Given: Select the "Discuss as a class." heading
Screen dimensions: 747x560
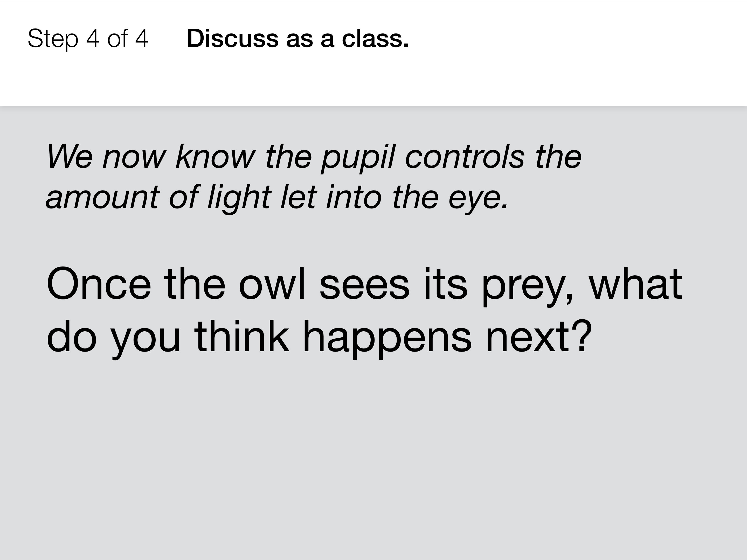Looking at the screenshot, I should click(x=298, y=38).
